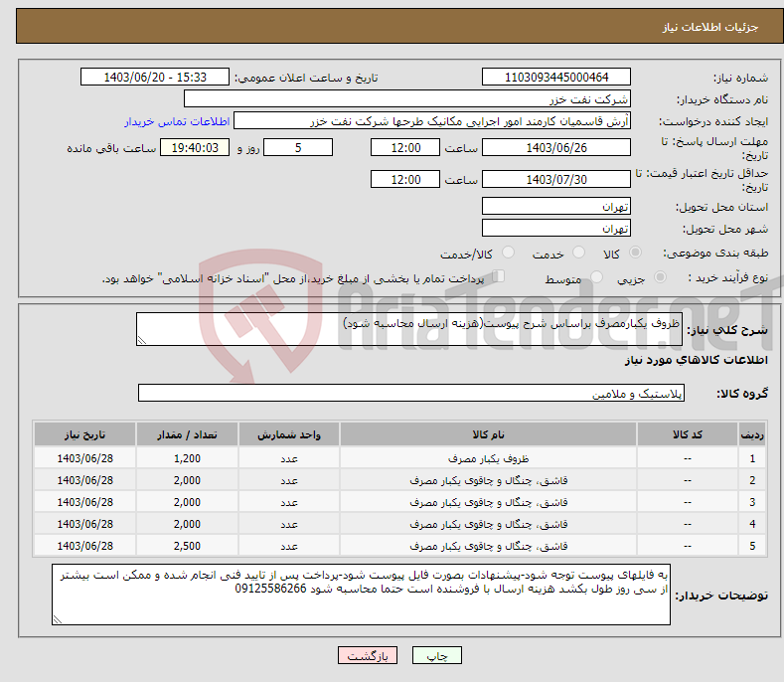Image resolution: width=784 pixels, height=682 pixels.
Task: Click the remaining days field showing 5
Action: click(298, 147)
